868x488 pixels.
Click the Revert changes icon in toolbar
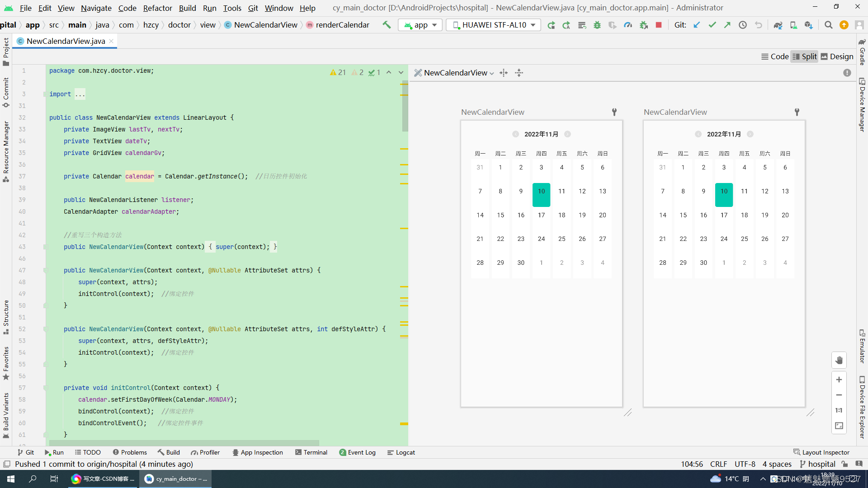pos(758,25)
